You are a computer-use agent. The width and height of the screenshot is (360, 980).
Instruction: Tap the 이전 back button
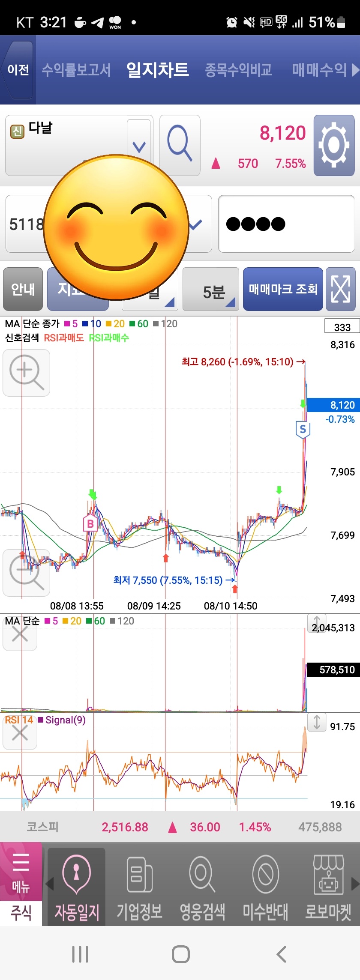(18, 70)
